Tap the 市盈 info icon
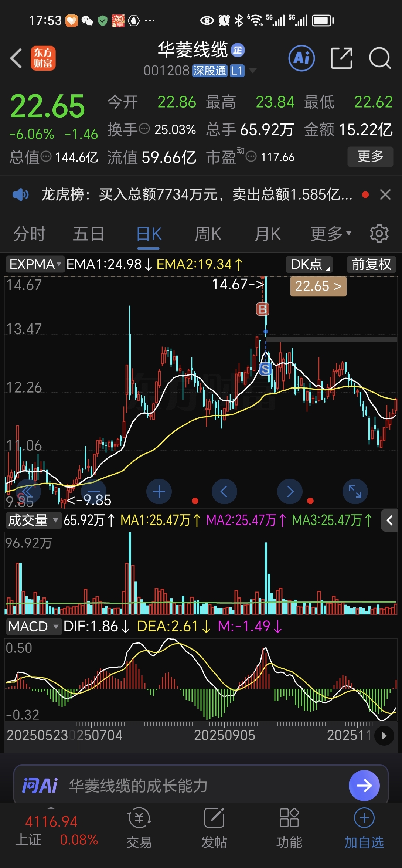The width and height of the screenshot is (402, 868). pyautogui.click(x=251, y=157)
